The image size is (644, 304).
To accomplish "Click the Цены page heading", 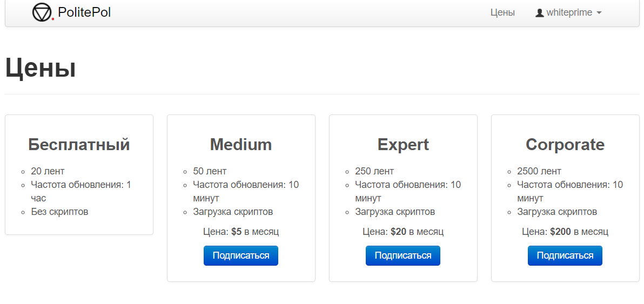I will tap(41, 68).
